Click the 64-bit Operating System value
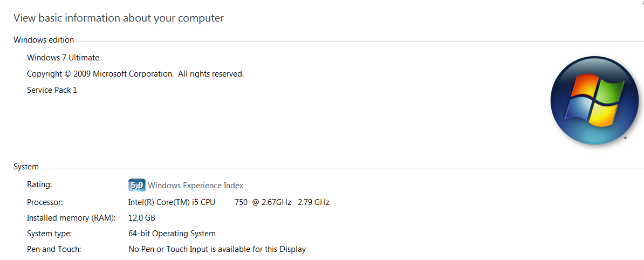 [x=172, y=234]
